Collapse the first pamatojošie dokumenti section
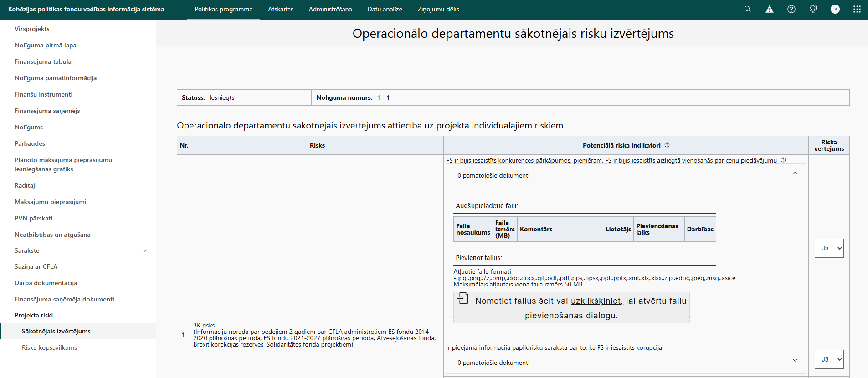 (795, 174)
